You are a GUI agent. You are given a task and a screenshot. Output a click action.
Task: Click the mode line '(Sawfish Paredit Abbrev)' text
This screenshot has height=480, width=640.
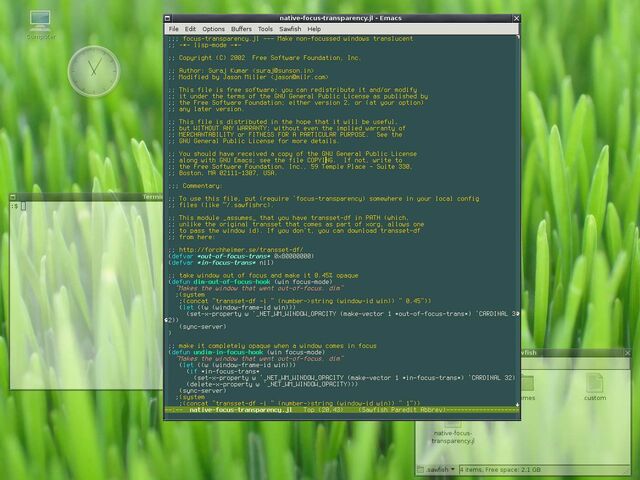[402, 410]
